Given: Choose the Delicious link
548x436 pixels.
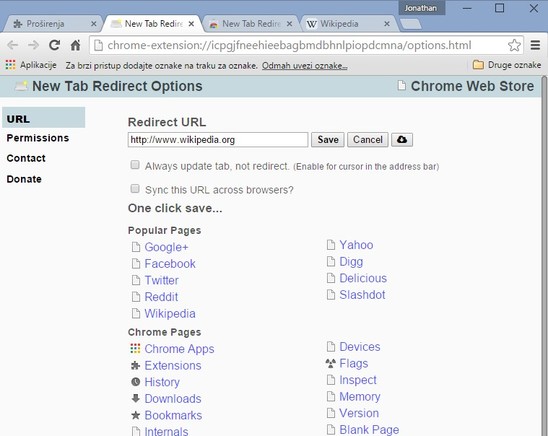Looking at the screenshot, I should click(x=363, y=278).
